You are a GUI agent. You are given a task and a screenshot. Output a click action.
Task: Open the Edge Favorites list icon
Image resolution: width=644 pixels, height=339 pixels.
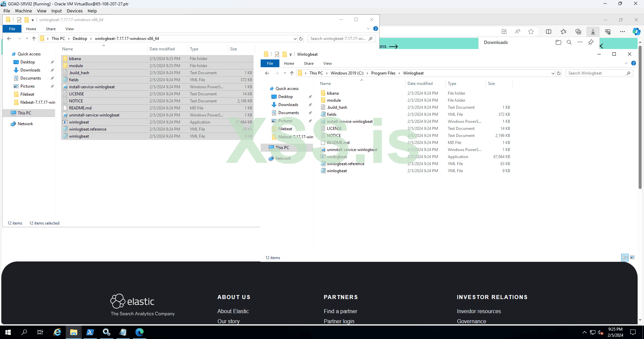click(x=563, y=32)
